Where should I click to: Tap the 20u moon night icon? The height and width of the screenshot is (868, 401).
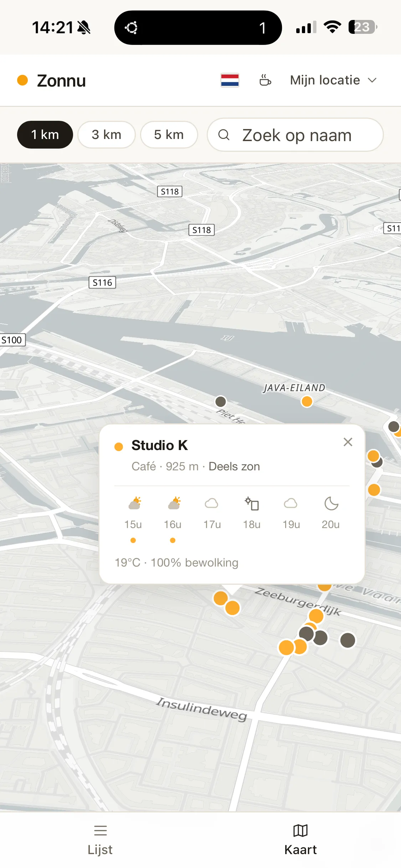331,503
